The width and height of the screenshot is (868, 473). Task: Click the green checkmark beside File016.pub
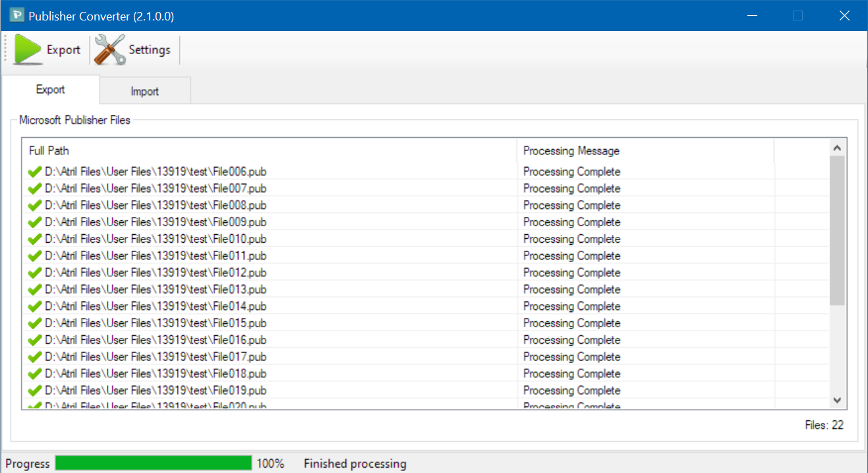(x=35, y=340)
